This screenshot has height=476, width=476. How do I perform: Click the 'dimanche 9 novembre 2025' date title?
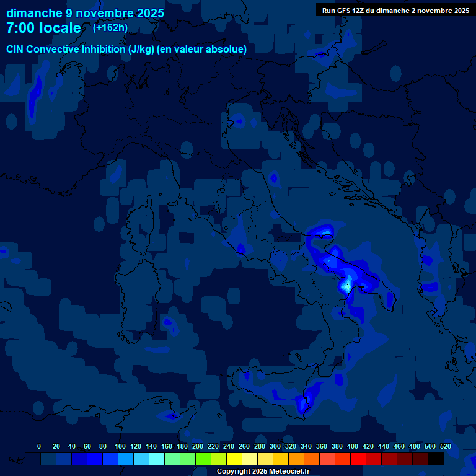pos(85,13)
